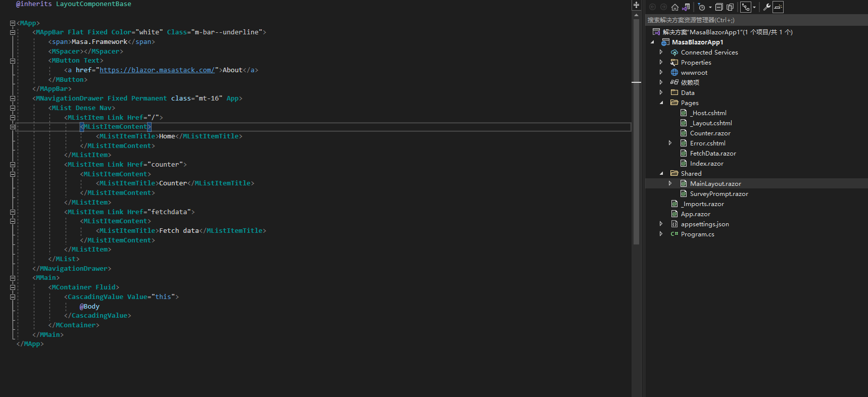Toggle the file nesting view button
The width and height of the screenshot is (868, 397).
coord(746,7)
